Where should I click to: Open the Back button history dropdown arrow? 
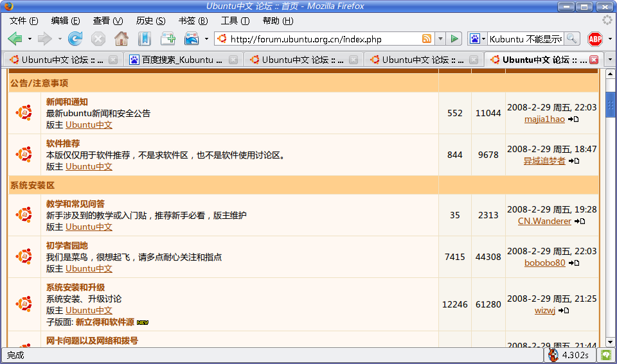(30, 39)
